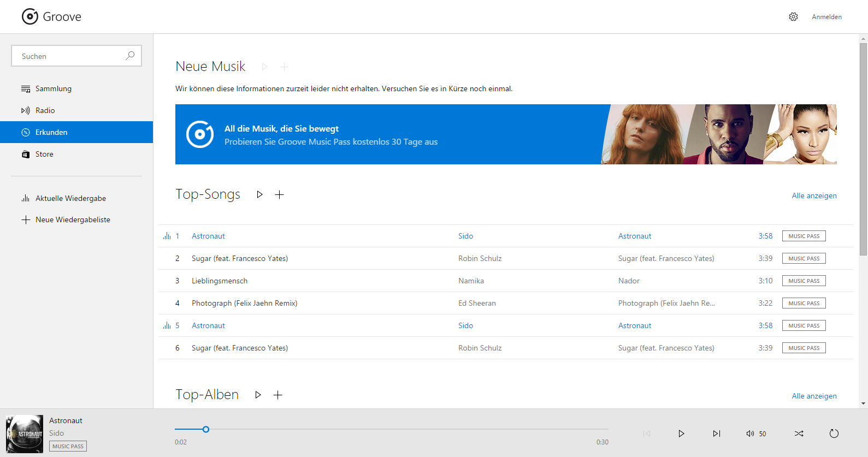Click the volume speaker icon

click(750, 434)
